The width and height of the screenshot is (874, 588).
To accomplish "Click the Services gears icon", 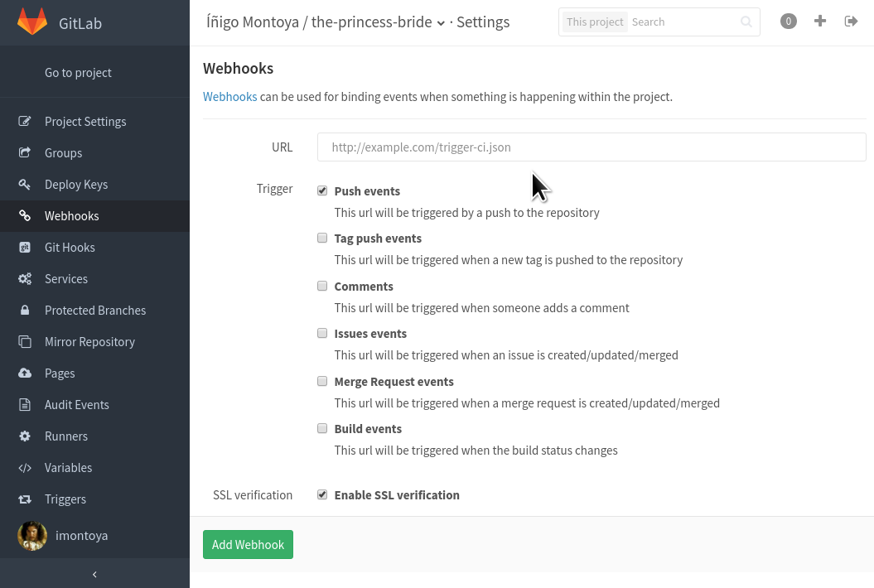I will tap(25, 278).
